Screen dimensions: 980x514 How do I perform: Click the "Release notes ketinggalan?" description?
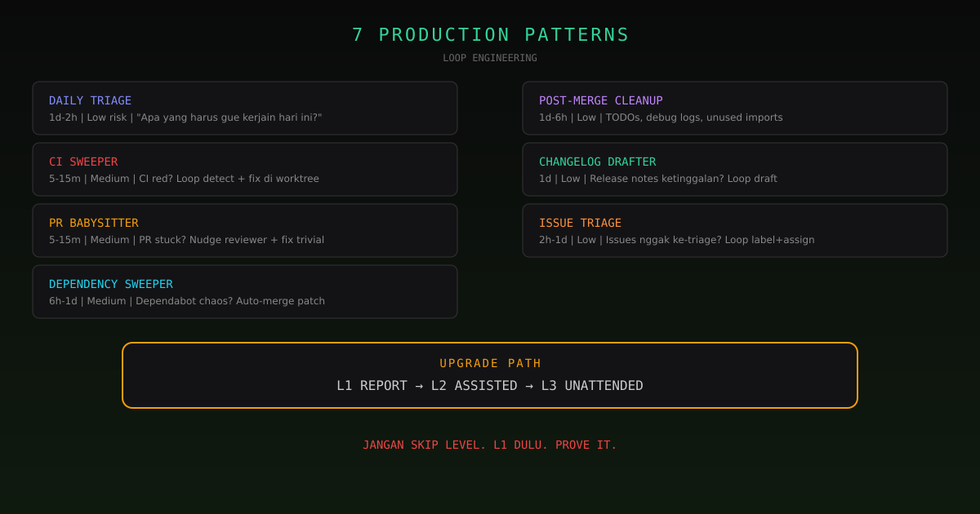[x=658, y=179]
